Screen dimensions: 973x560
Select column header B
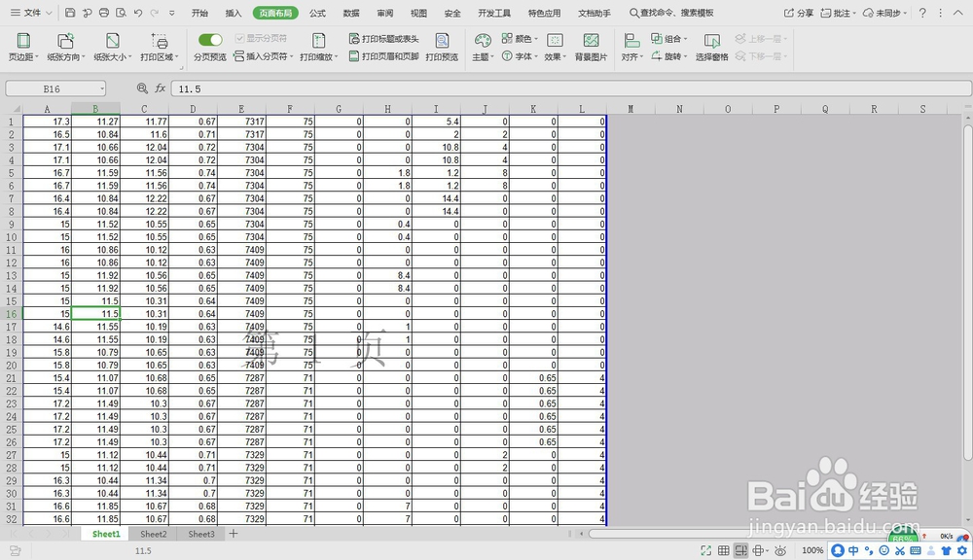(x=95, y=109)
